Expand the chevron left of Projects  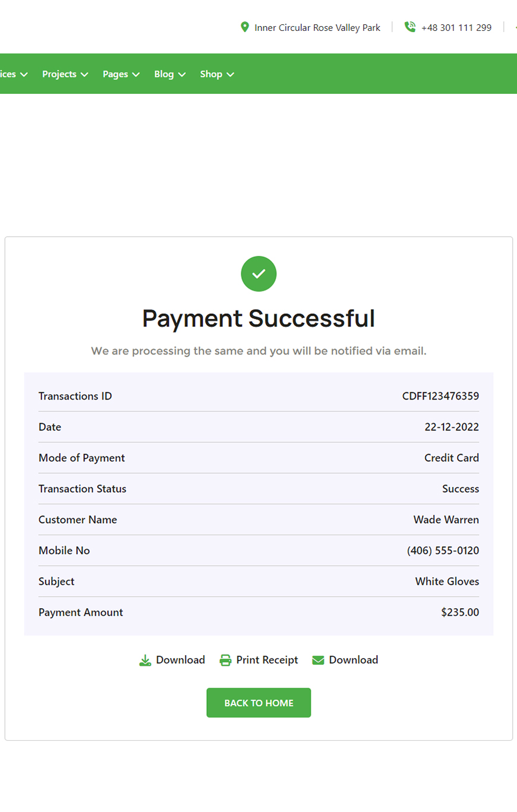[24, 74]
